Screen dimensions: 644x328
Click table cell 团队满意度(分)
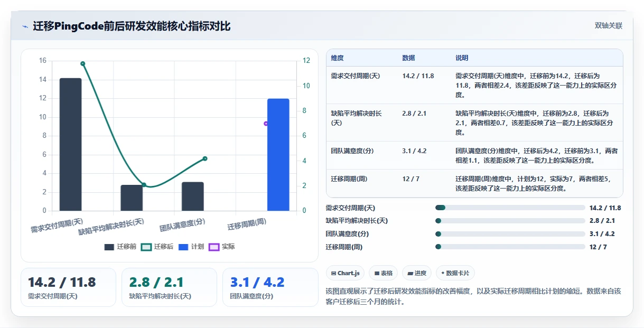[x=352, y=151]
